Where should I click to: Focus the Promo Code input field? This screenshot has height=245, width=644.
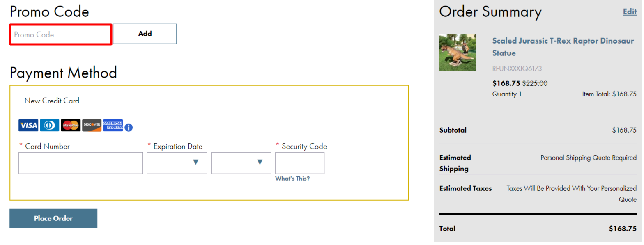(x=61, y=34)
